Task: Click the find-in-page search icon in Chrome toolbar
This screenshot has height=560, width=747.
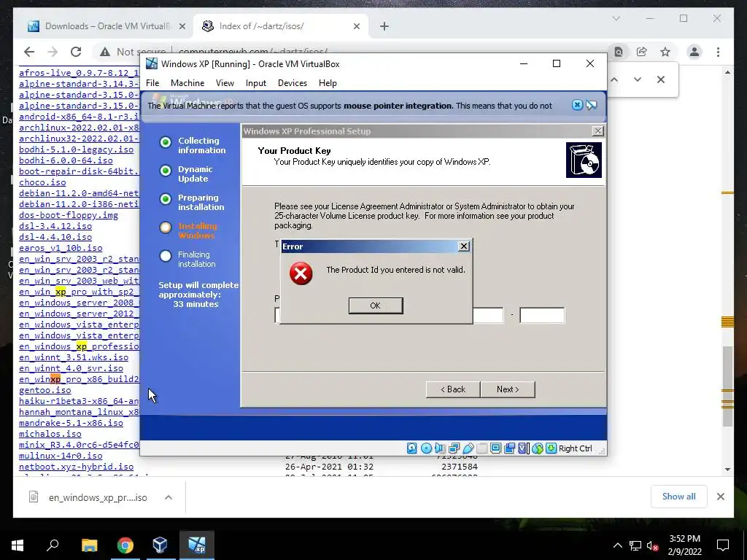Action: (619, 52)
